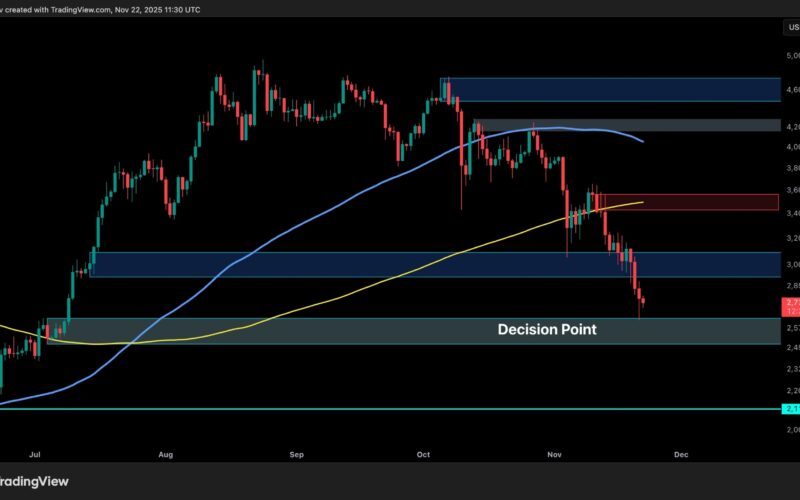Select the topmost dark blue zone rectangle

[610, 89]
